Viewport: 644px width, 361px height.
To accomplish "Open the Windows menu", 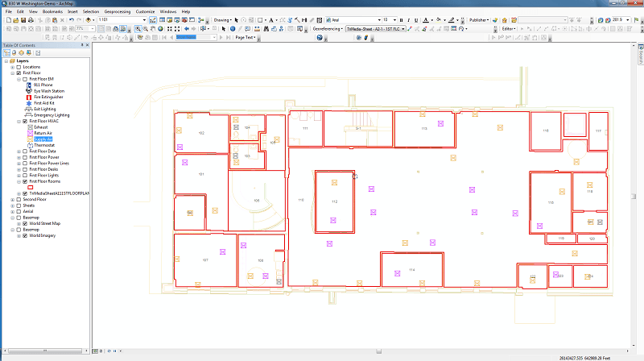I will (168, 11).
